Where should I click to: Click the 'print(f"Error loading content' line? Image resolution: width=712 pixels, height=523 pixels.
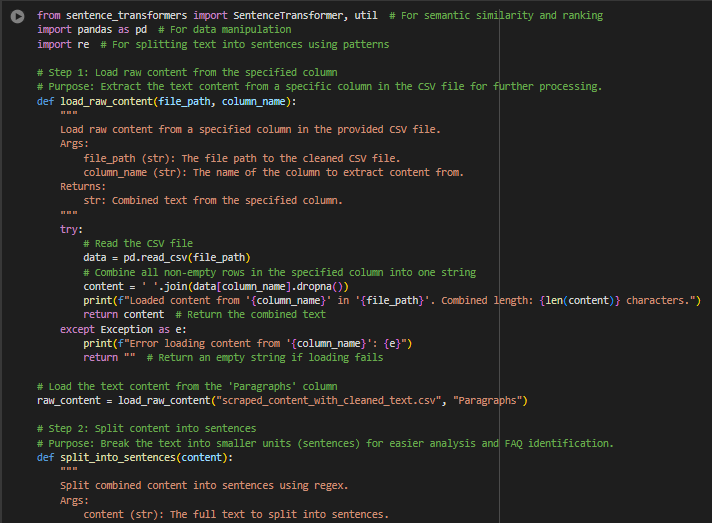click(x=247, y=344)
